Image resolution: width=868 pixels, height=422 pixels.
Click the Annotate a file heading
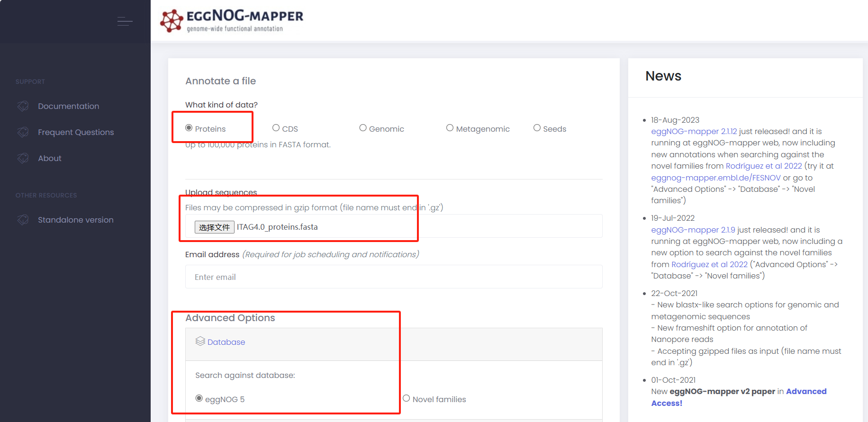click(x=221, y=81)
